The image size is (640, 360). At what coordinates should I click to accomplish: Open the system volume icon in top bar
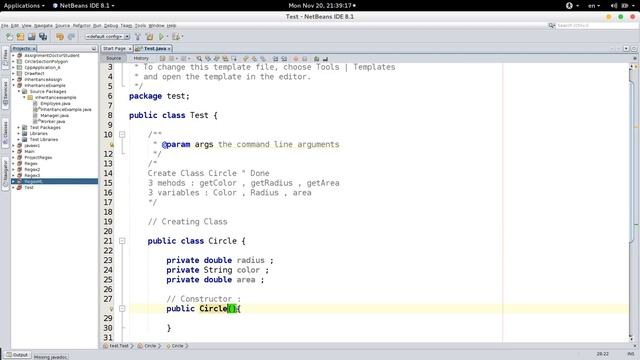pyautogui.click(x=613, y=6)
